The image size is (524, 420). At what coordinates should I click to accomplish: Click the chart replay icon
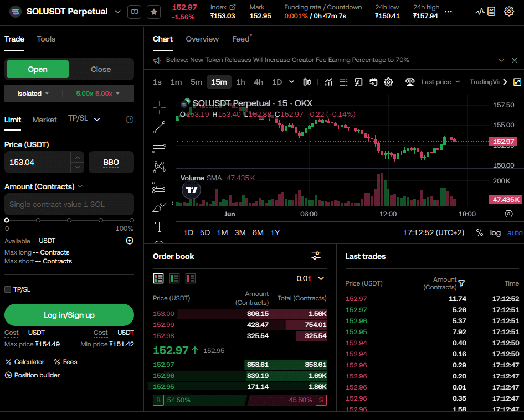click(358, 82)
